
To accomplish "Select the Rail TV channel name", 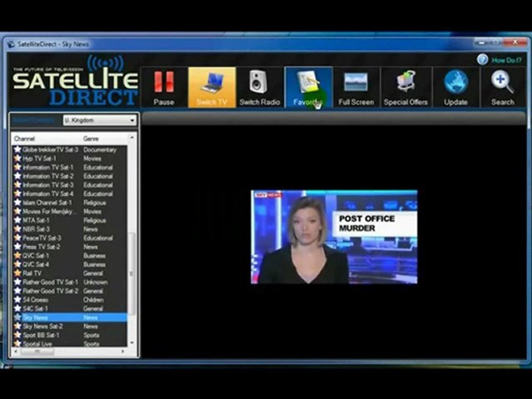I will pos(32,273).
